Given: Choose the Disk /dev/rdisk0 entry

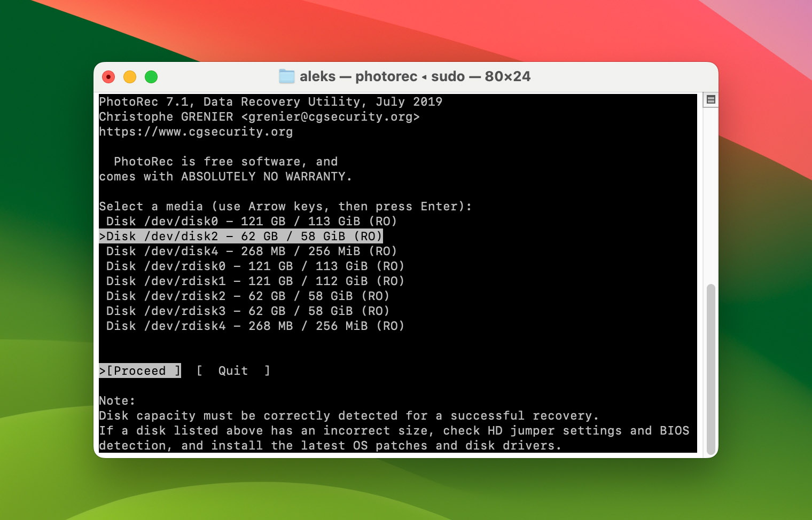Looking at the screenshot, I should point(255,266).
